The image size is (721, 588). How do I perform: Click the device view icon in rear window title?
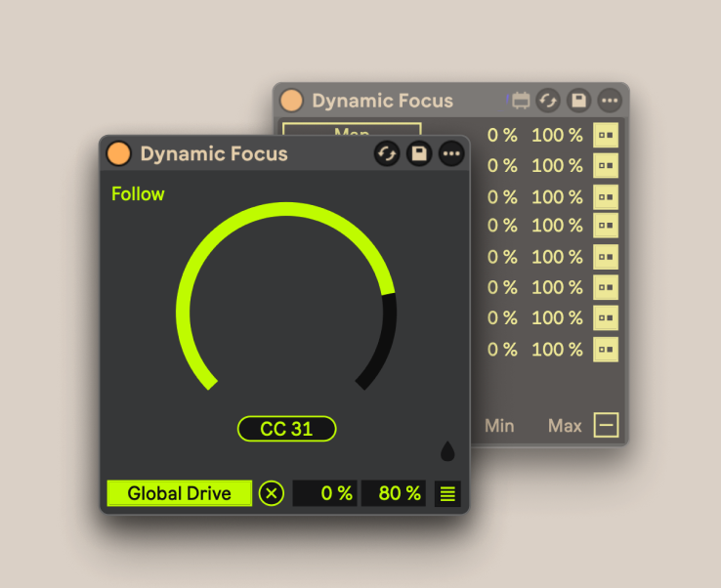[x=521, y=101]
